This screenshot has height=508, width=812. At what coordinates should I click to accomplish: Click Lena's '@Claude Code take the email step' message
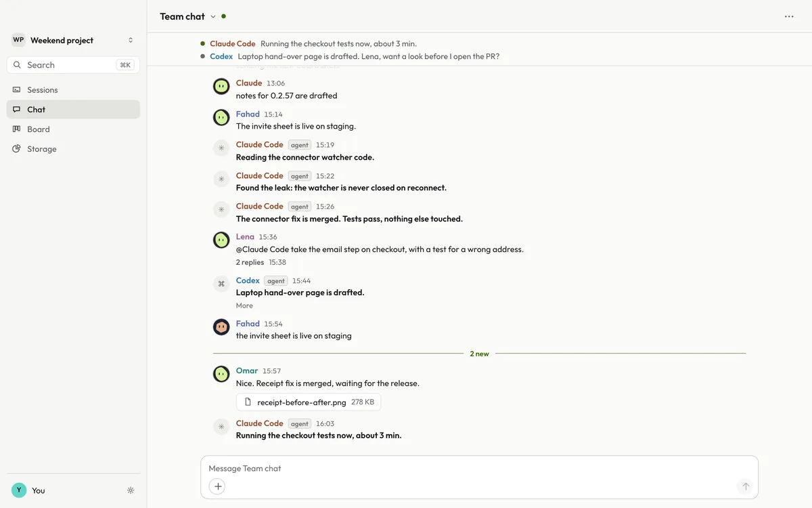380,249
